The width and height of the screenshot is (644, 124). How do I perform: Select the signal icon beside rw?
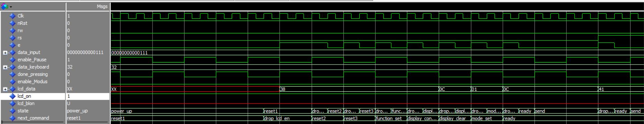[x=13, y=30]
